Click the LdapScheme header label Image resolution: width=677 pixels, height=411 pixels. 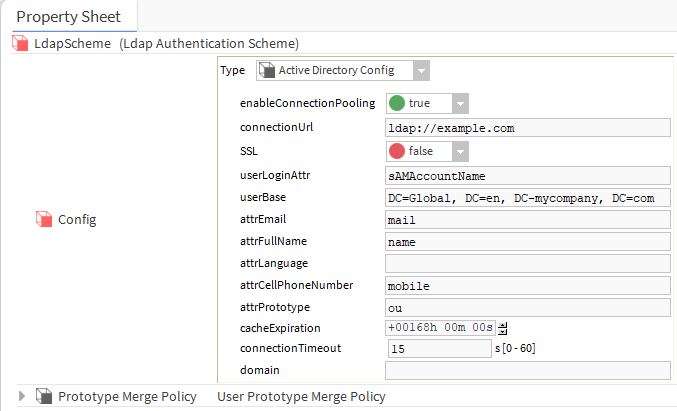[73, 44]
